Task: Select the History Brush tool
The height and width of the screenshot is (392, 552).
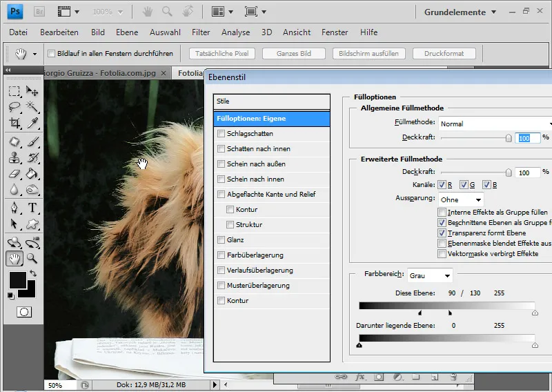Action: click(x=32, y=157)
